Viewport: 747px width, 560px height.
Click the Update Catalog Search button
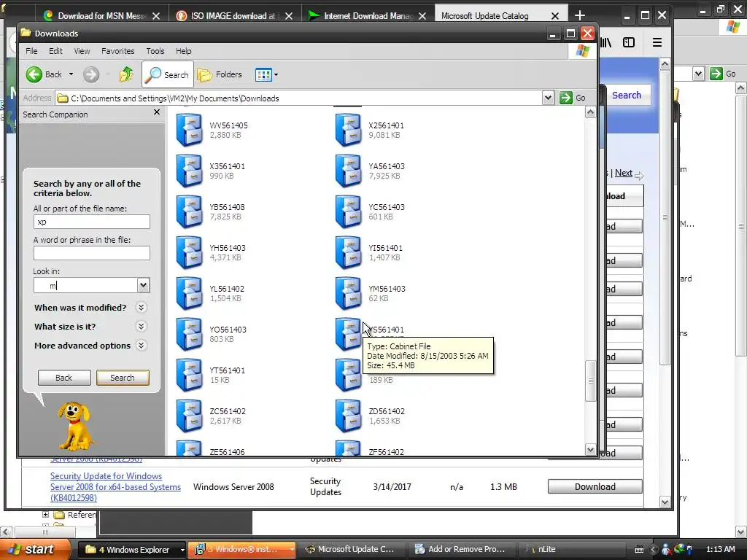point(626,96)
